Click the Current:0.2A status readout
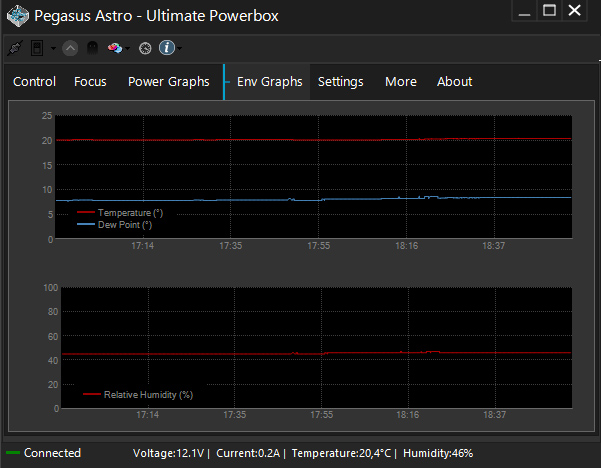Viewport: 601px width, 468px height. click(x=248, y=453)
